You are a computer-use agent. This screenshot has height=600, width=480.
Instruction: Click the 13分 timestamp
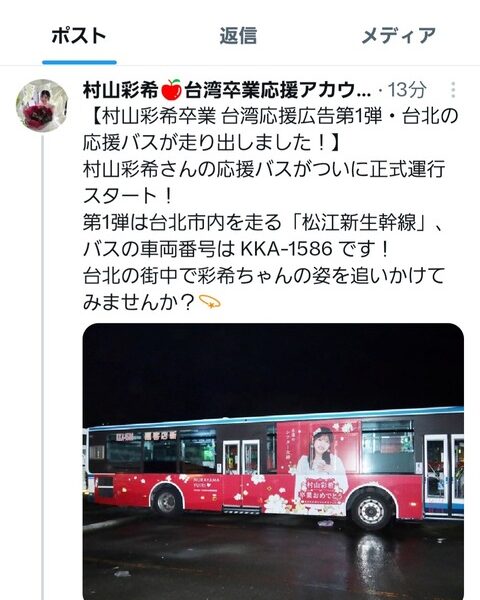[407, 90]
